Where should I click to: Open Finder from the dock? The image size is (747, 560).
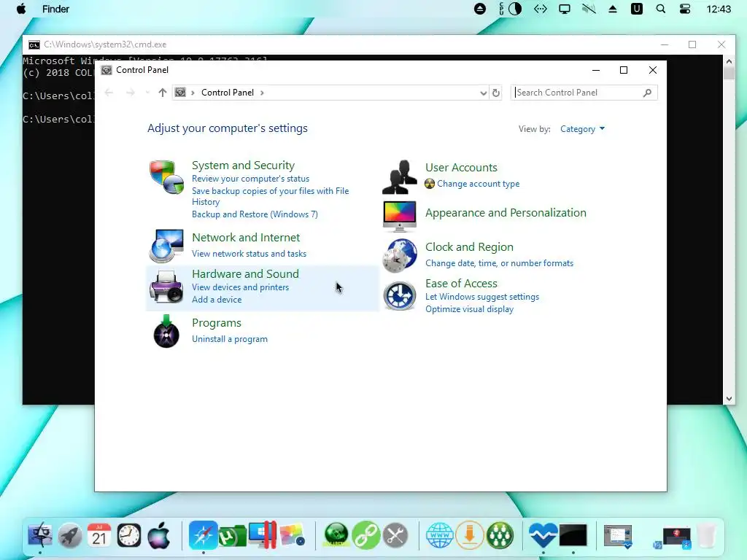point(41,535)
